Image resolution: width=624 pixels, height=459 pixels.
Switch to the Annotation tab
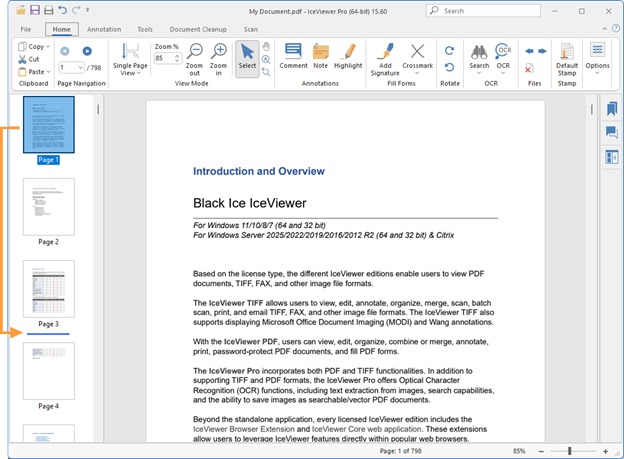click(104, 30)
